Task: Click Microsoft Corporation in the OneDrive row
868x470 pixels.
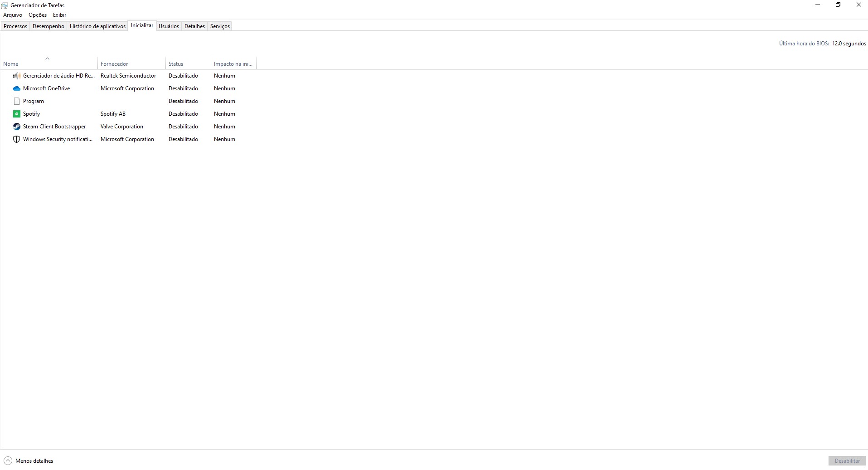Action: pyautogui.click(x=127, y=88)
